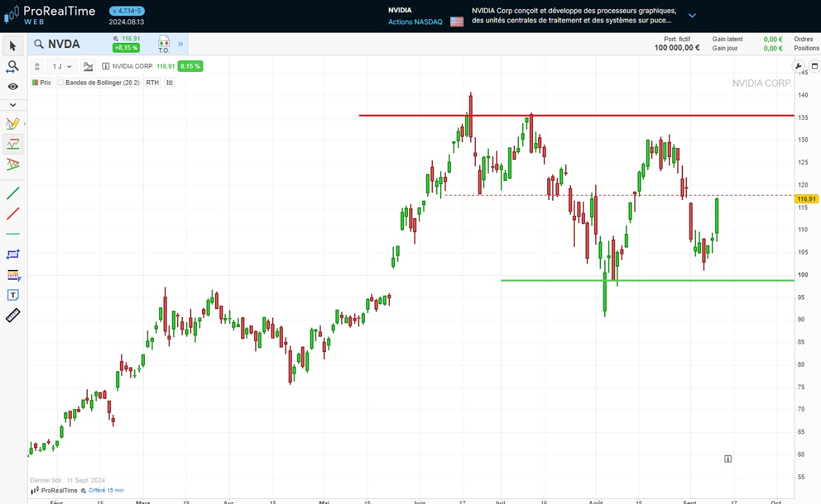Click the Actions NASDAQ link

tap(415, 22)
